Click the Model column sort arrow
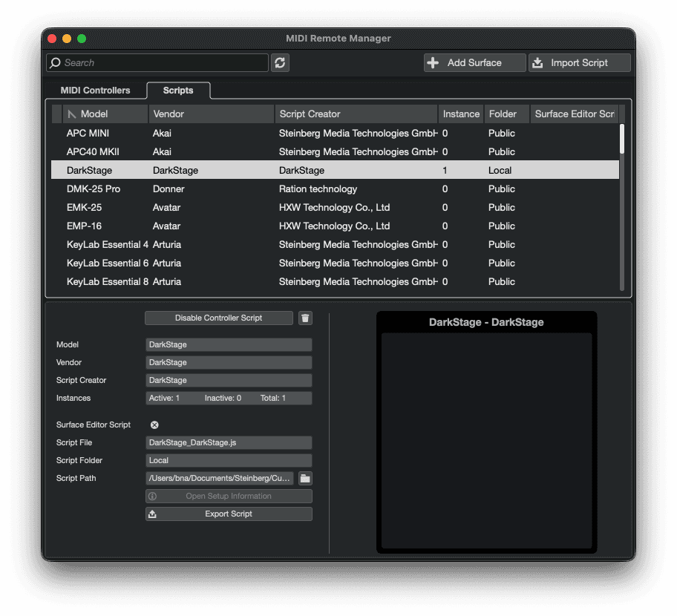677x616 pixels. [72, 114]
